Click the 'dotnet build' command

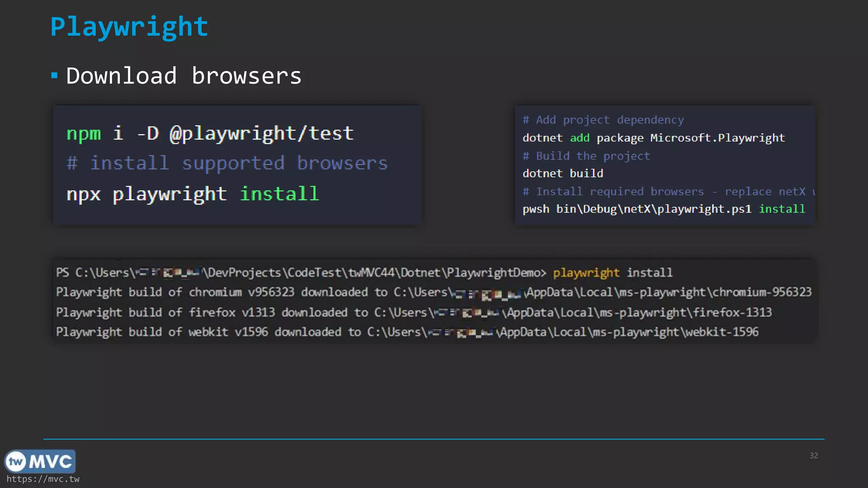coord(563,173)
